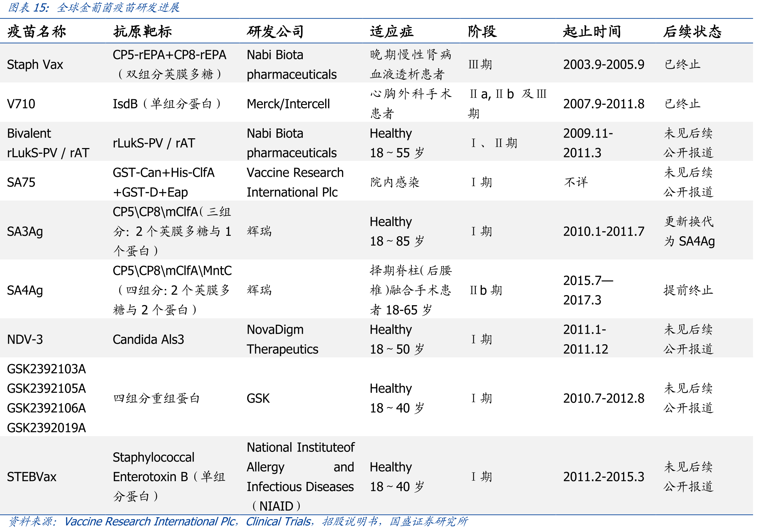Click the 2003.9-2005.9 date cell
Image resolution: width=780 pixels, height=532 pixels.
coord(604,65)
